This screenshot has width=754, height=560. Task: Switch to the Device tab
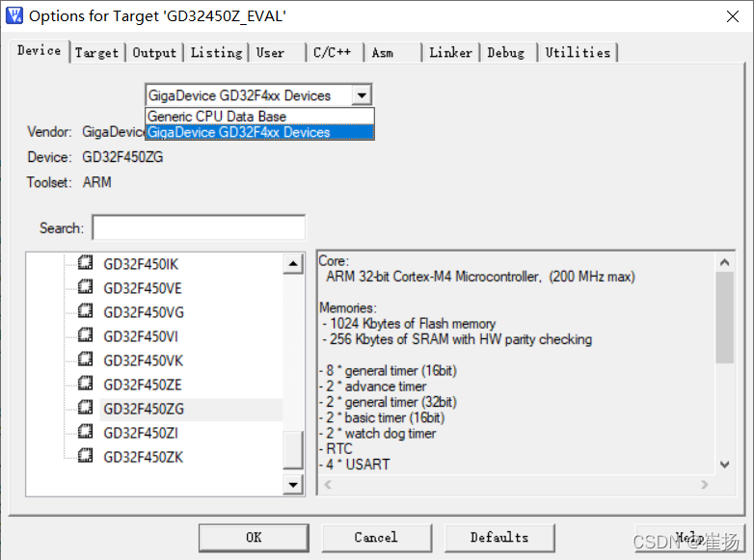(40, 50)
